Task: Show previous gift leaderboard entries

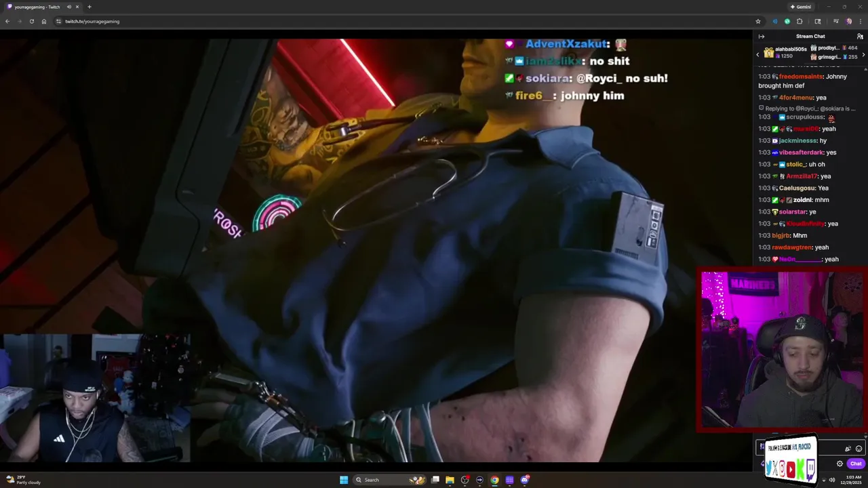Action: [x=758, y=54]
